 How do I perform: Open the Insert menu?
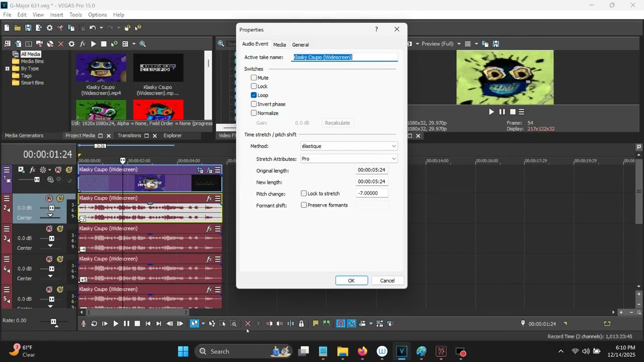pyautogui.click(x=56, y=15)
